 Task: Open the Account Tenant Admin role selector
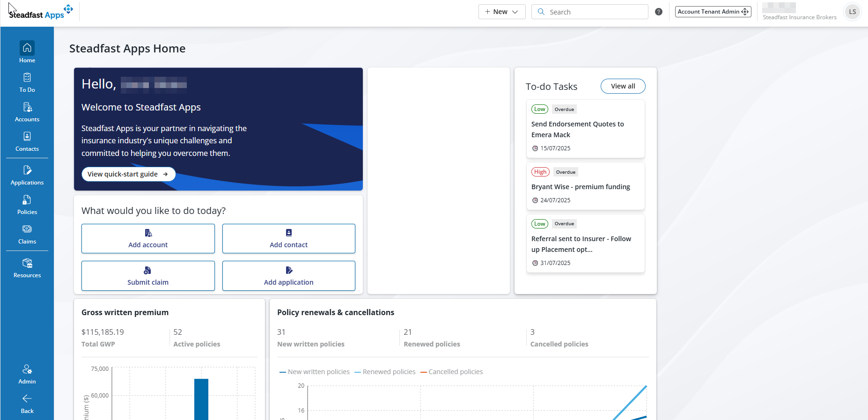click(x=713, y=12)
